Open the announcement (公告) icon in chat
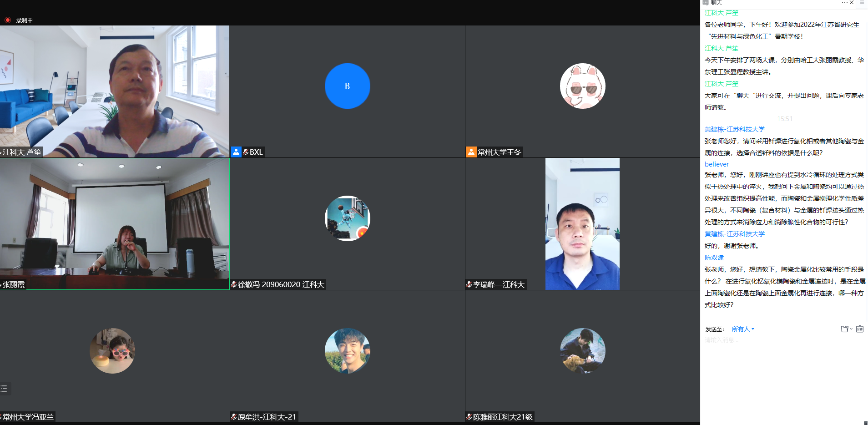This screenshot has height=425, width=868. 859,329
